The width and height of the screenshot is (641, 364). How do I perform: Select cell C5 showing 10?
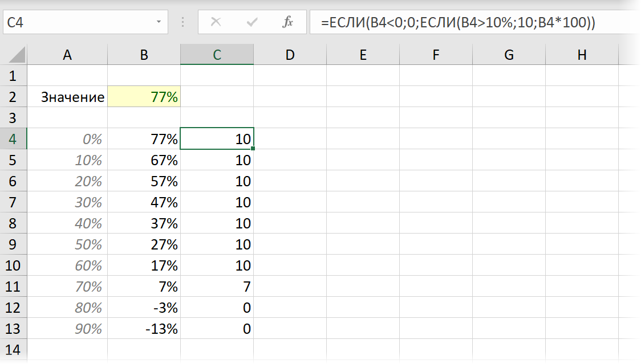point(217,159)
